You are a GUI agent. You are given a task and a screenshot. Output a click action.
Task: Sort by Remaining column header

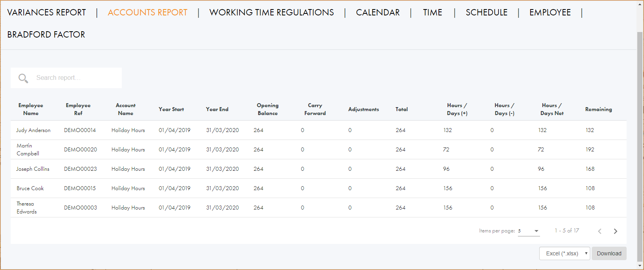(598, 110)
